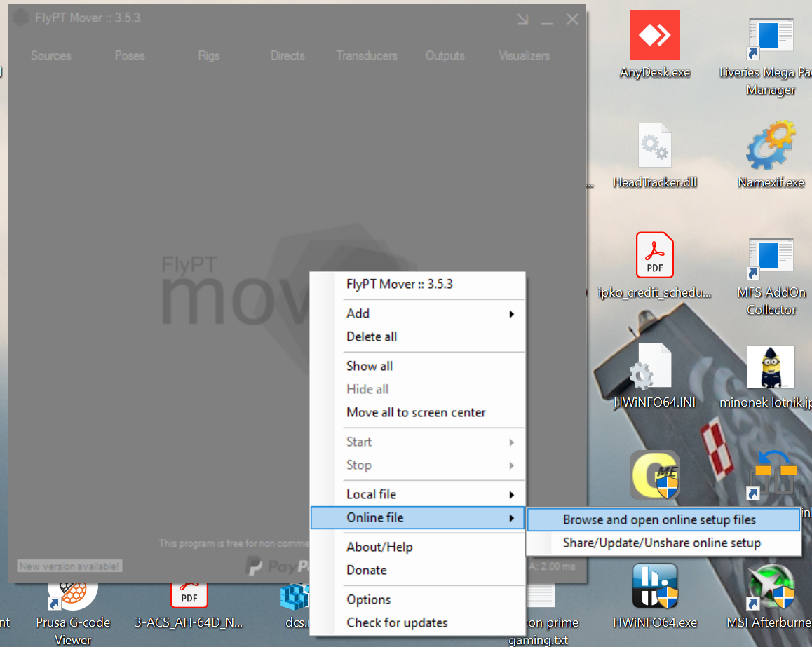Switch to the Visualizers tab
This screenshot has height=647, width=812.
pyautogui.click(x=524, y=55)
